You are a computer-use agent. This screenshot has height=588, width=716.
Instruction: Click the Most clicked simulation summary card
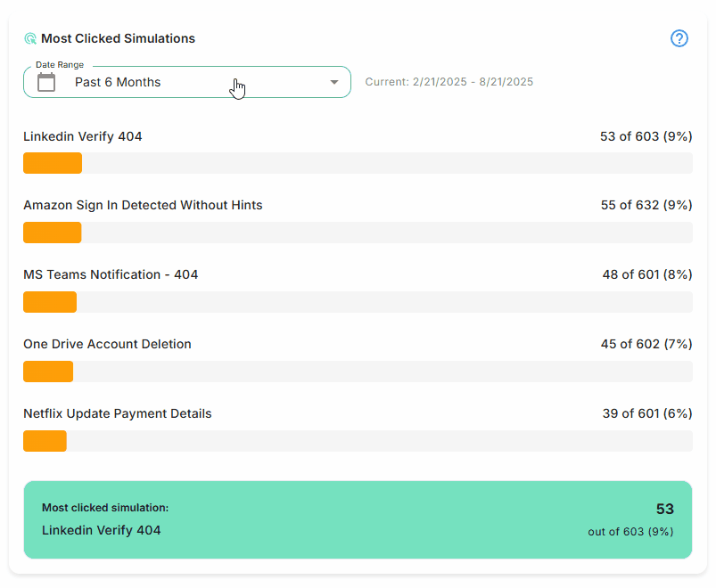click(x=358, y=519)
